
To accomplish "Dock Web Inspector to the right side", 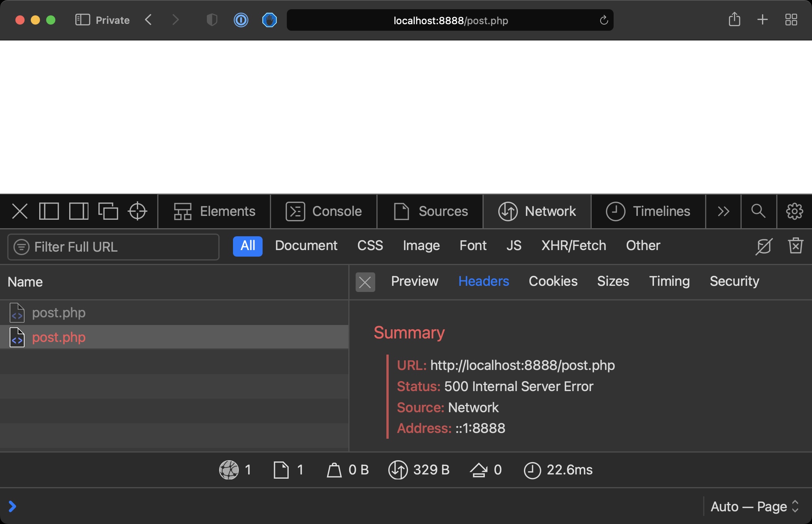I will [78, 211].
